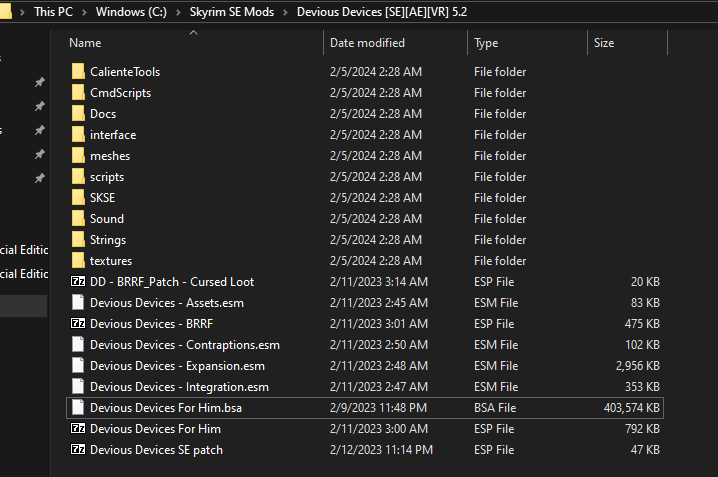Sort by the Size column header
The height and width of the screenshot is (477, 718).
pos(604,43)
